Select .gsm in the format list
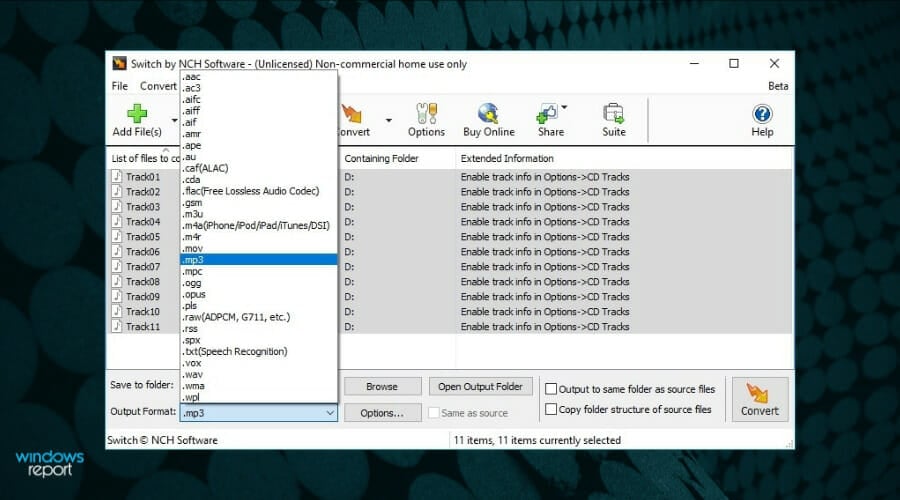900x500 pixels. [259, 202]
